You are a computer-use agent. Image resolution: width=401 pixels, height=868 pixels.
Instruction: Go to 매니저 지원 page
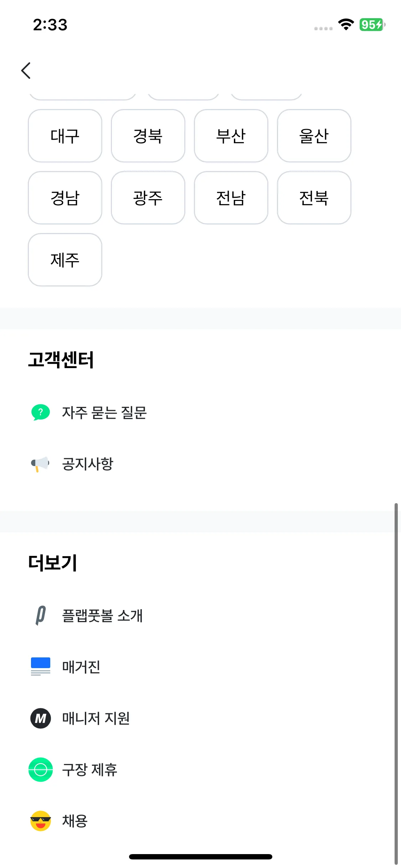tap(96, 718)
